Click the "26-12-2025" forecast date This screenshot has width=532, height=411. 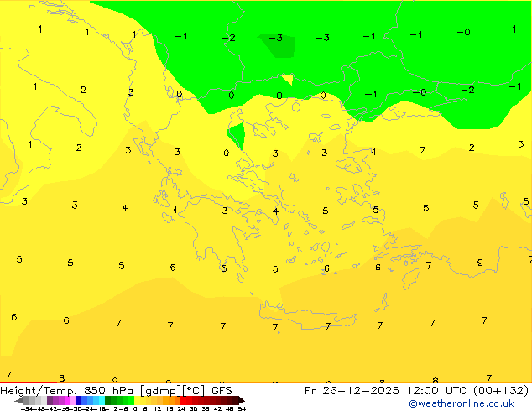point(361,391)
